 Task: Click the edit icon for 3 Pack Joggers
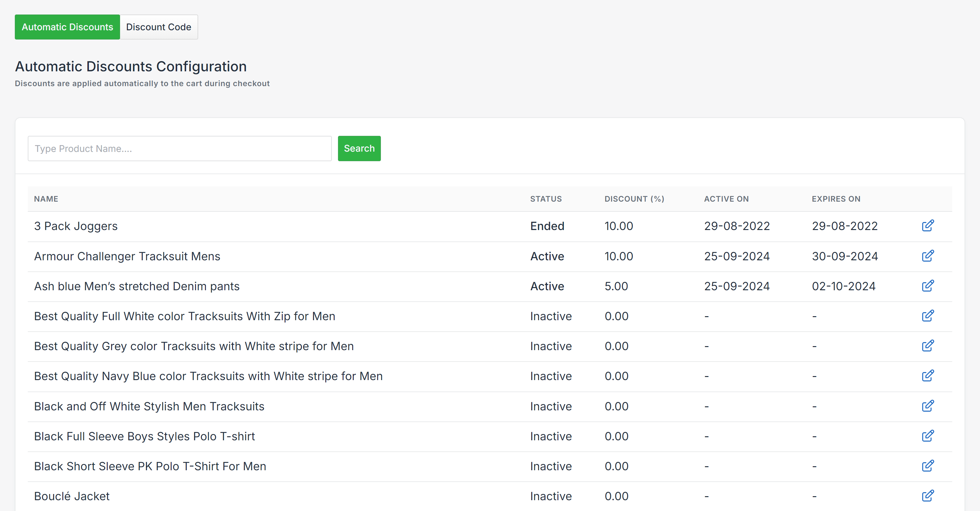[x=928, y=226]
